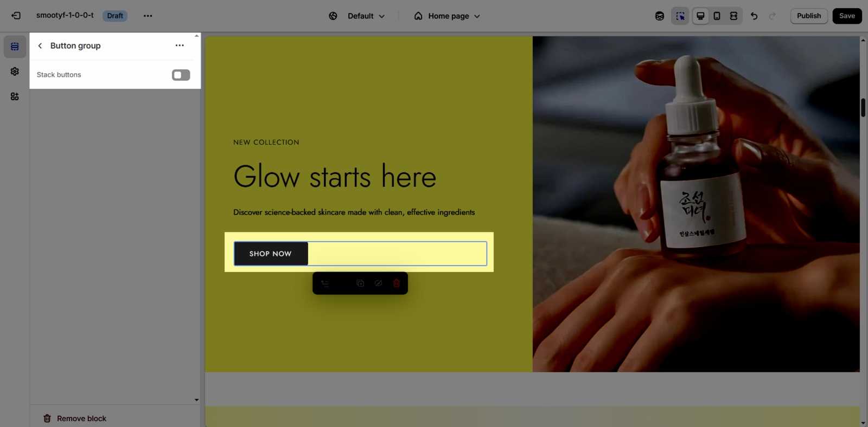Open the Sections panel in left sidebar
Image resolution: width=868 pixels, height=427 pixels.
(15, 47)
